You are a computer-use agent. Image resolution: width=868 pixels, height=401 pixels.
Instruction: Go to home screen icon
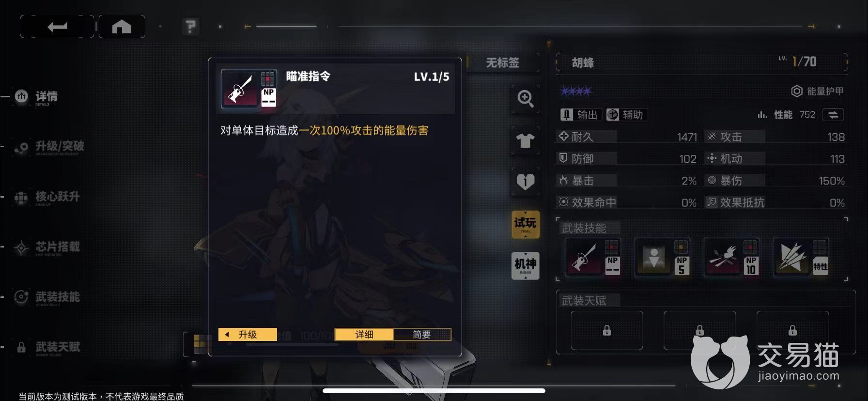(x=122, y=26)
